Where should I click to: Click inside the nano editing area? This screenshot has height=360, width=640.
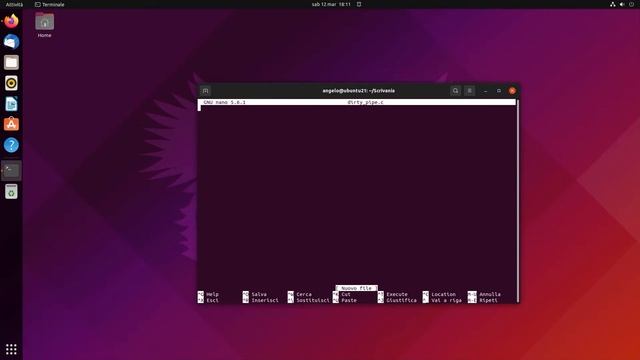tap(357, 195)
